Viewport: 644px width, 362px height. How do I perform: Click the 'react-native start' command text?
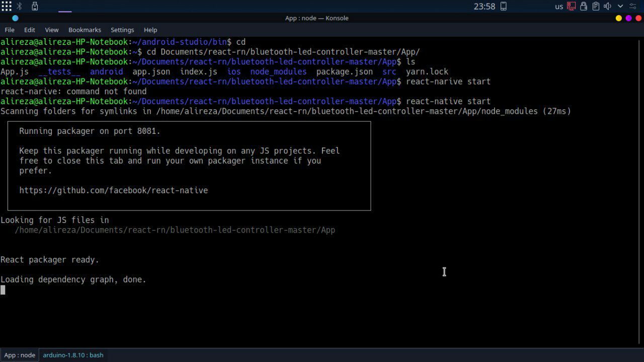tap(448, 101)
